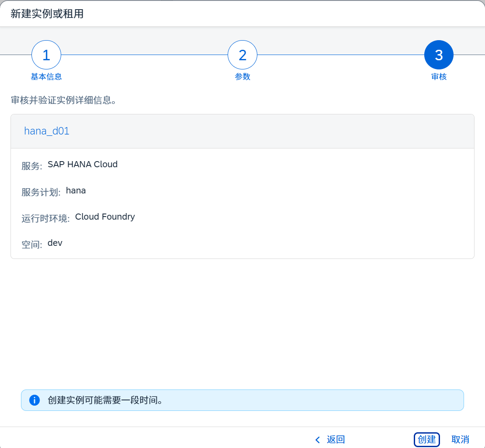Click the SAP HANA Cloud service value
Image resolution: width=485 pixels, height=448 pixels.
pos(83,164)
